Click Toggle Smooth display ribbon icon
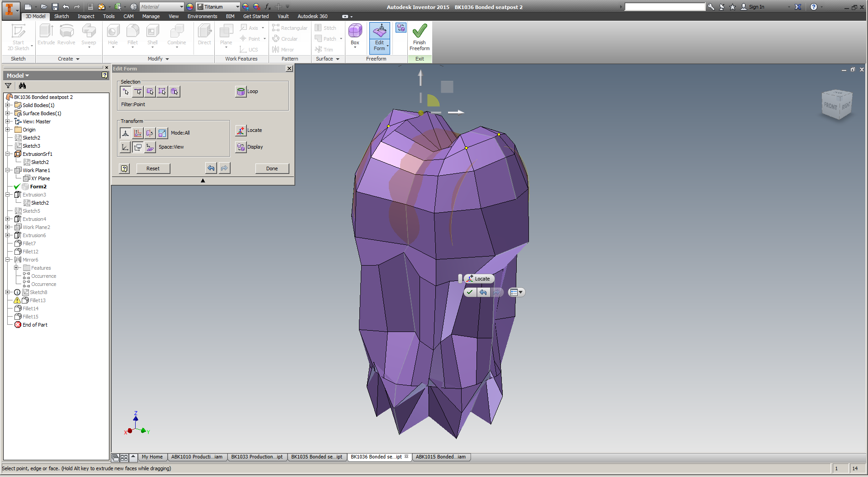This screenshot has width=868, height=477. pyautogui.click(x=401, y=28)
